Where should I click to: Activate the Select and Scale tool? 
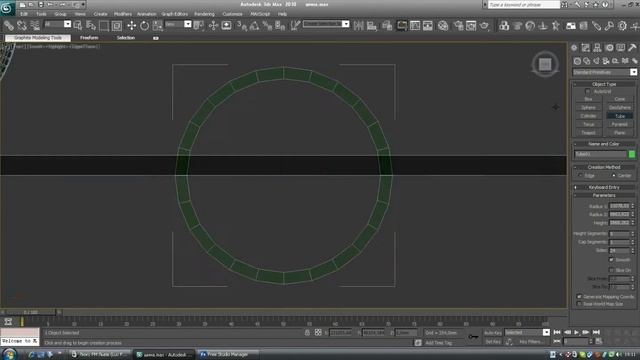[158, 26]
